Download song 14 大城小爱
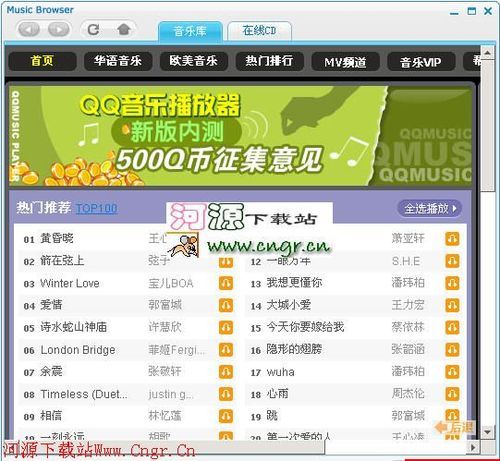 [x=452, y=305]
